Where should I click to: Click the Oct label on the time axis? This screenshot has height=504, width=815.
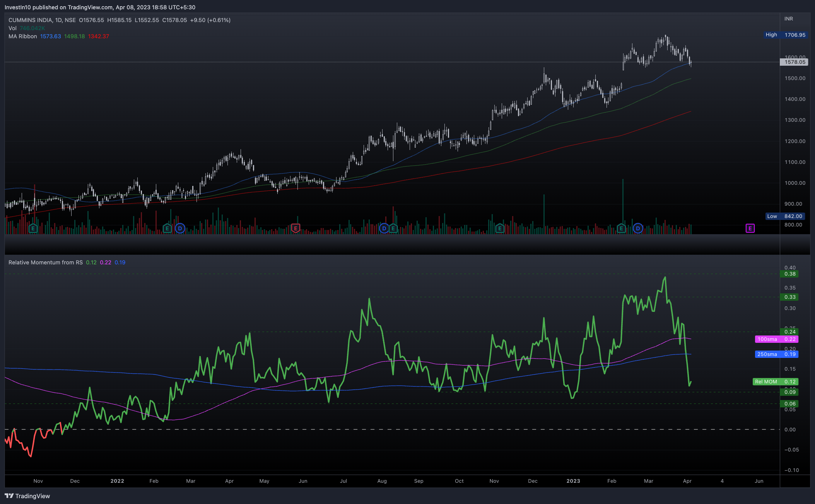click(x=459, y=481)
